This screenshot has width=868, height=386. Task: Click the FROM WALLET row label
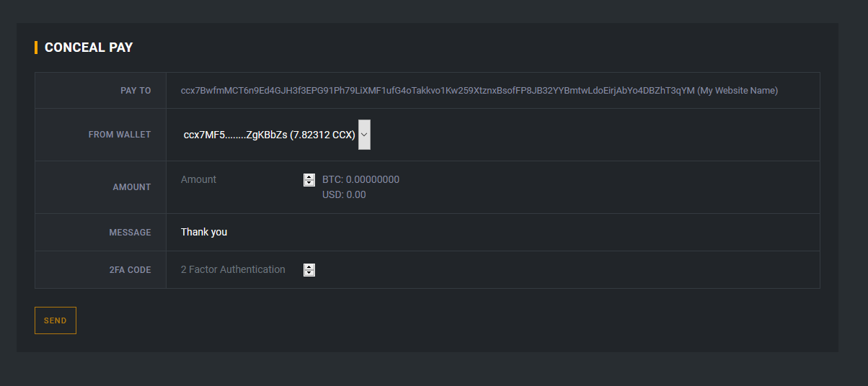click(120, 135)
